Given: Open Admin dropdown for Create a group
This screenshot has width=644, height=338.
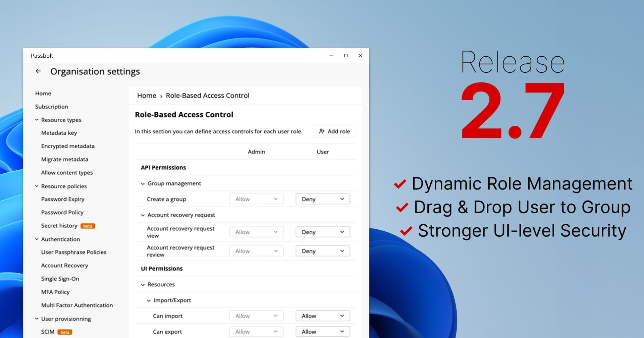Looking at the screenshot, I should (256, 199).
